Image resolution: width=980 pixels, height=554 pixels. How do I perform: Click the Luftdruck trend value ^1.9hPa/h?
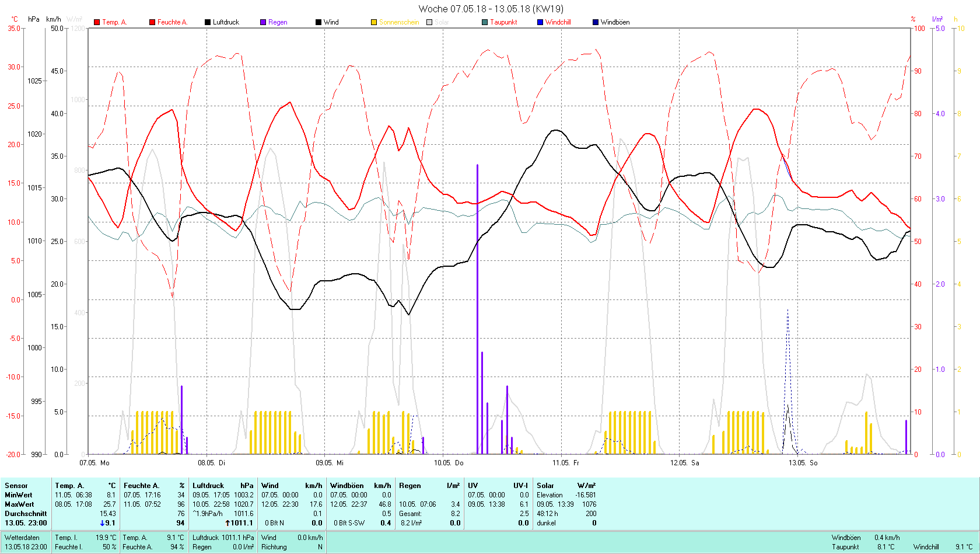(x=208, y=514)
